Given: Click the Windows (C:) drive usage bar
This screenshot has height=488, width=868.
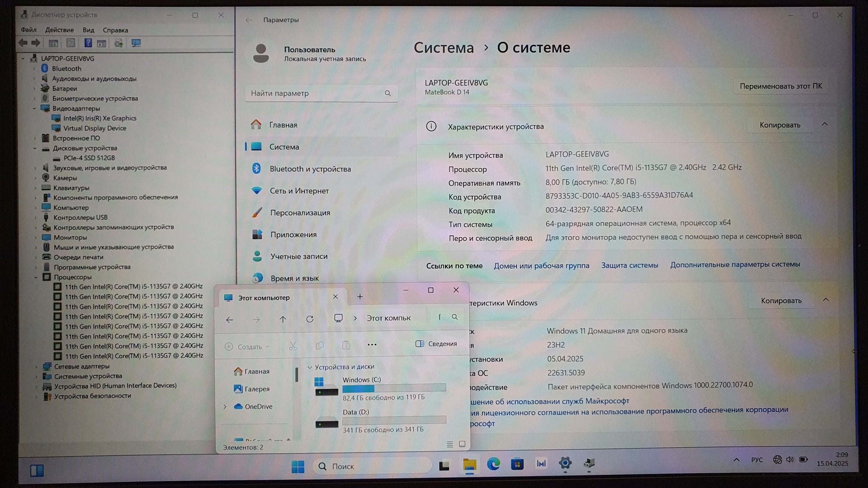Looking at the screenshot, I should [394, 388].
